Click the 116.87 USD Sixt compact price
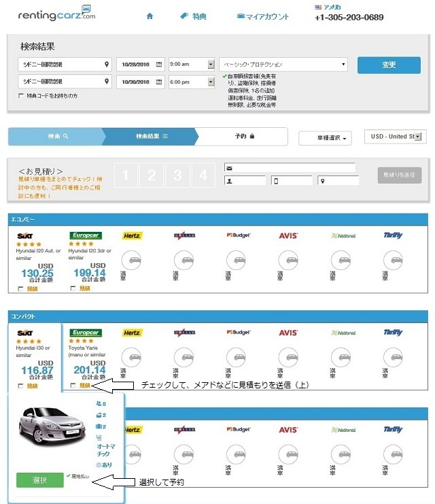 (x=37, y=370)
